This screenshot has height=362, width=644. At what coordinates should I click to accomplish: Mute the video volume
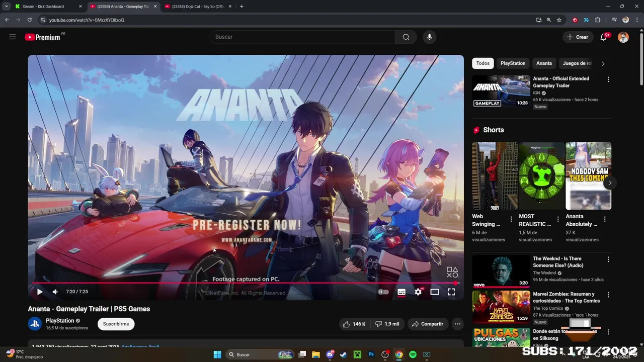tap(55, 292)
